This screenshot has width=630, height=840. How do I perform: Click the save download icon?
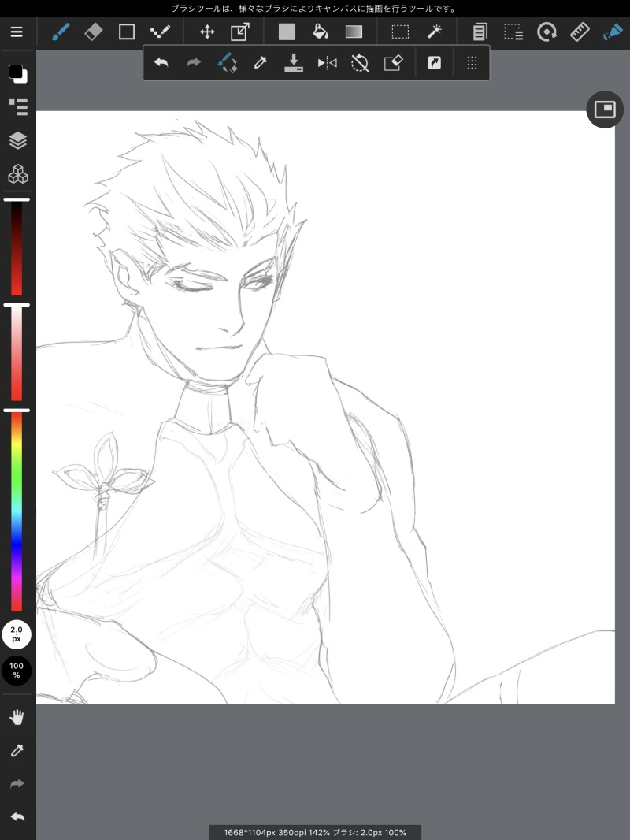pyautogui.click(x=293, y=63)
